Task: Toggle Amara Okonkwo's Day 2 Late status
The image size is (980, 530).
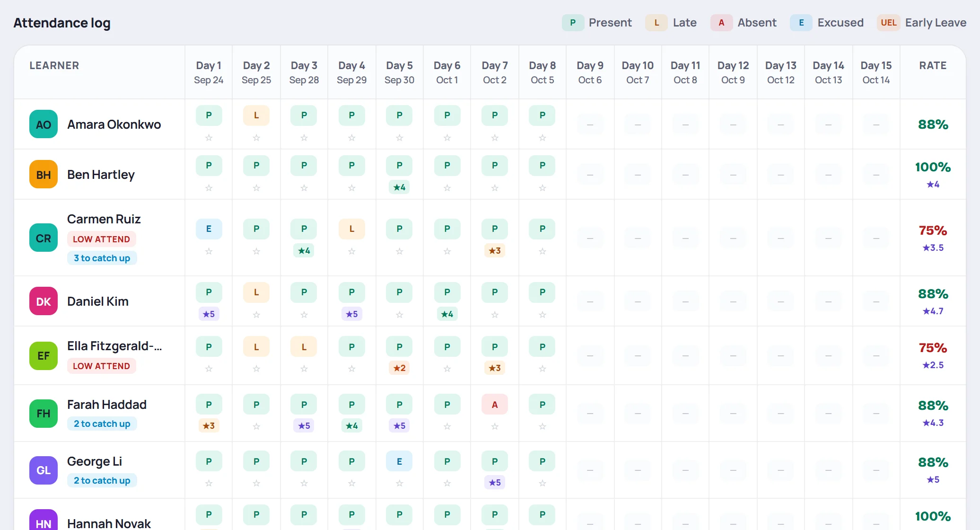Action: 256,115
